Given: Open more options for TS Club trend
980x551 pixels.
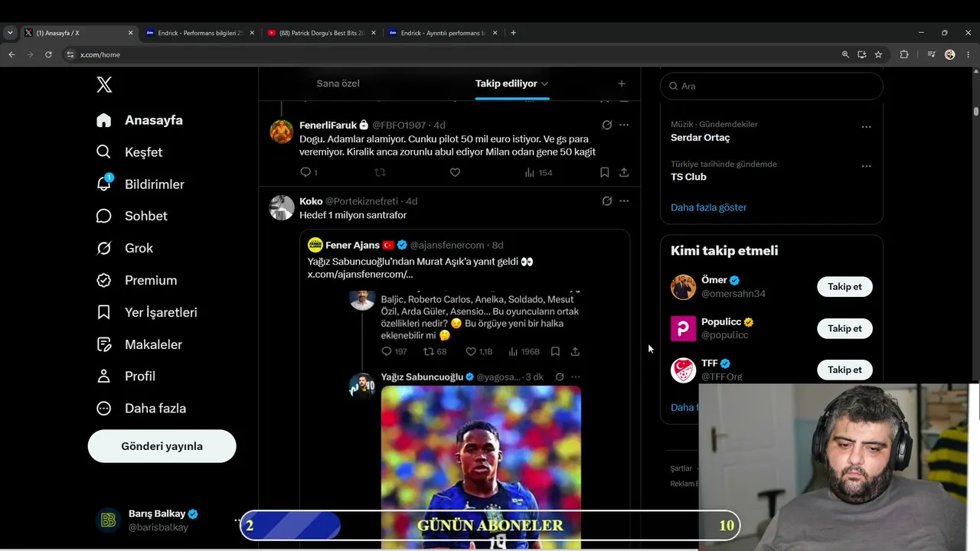Looking at the screenshot, I should tap(866, 165).
